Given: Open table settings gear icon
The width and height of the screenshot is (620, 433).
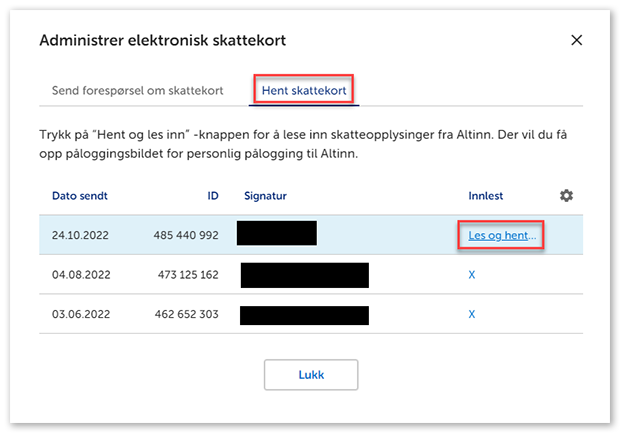Looking at the screenshot, I should (x=566, y=196).
